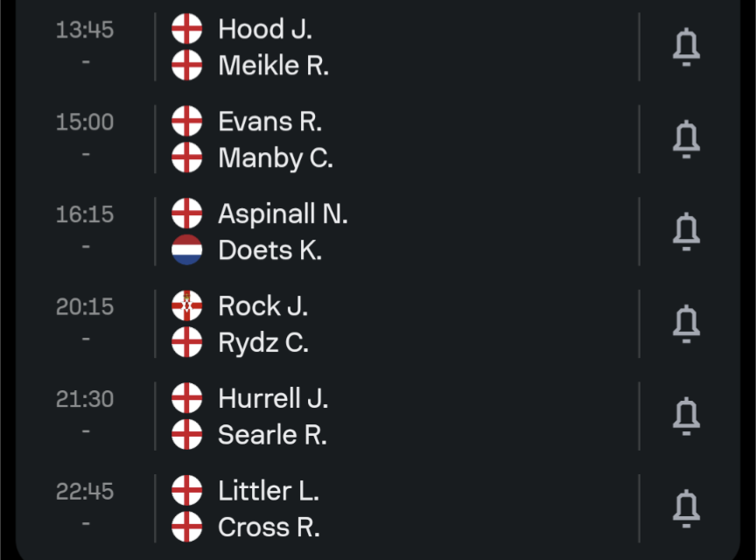Click Northern Ireland flag beside Rock J.
Image resolution: width=756 pixels, height=560 pixels.
(x=187, y=305)
